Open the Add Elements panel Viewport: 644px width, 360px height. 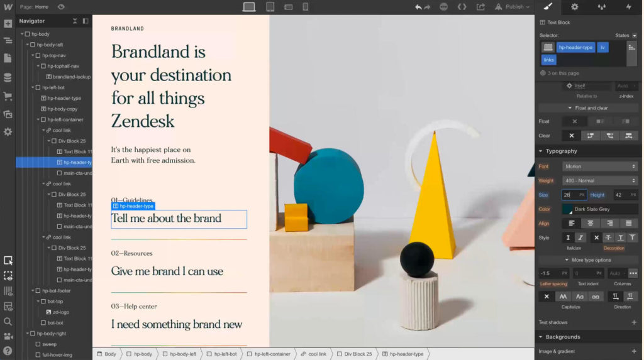pos(8,24)
